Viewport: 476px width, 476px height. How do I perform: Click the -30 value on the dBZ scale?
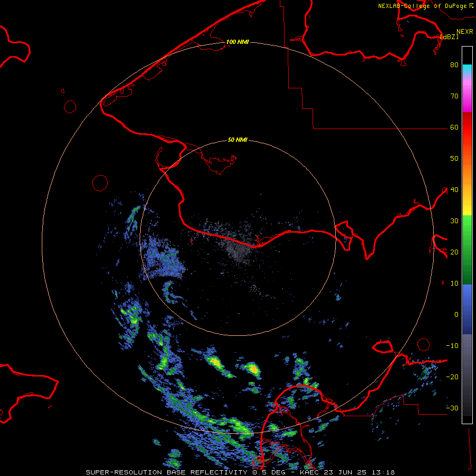452,408
